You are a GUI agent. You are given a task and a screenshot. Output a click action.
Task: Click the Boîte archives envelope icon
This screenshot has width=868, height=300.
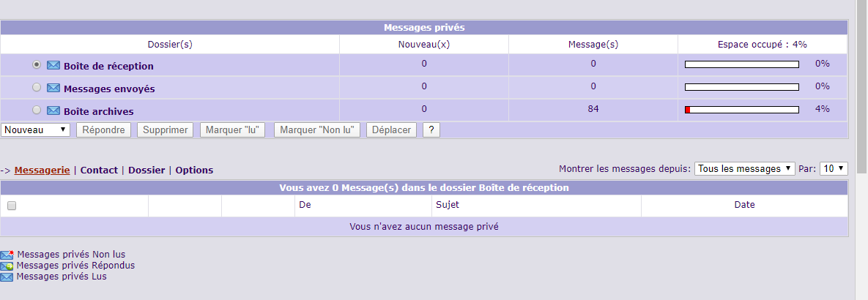click(x=53, y=110)
